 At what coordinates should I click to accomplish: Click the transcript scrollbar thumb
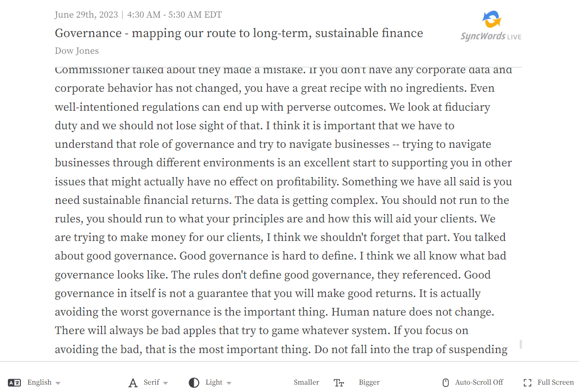pos(521,344)
